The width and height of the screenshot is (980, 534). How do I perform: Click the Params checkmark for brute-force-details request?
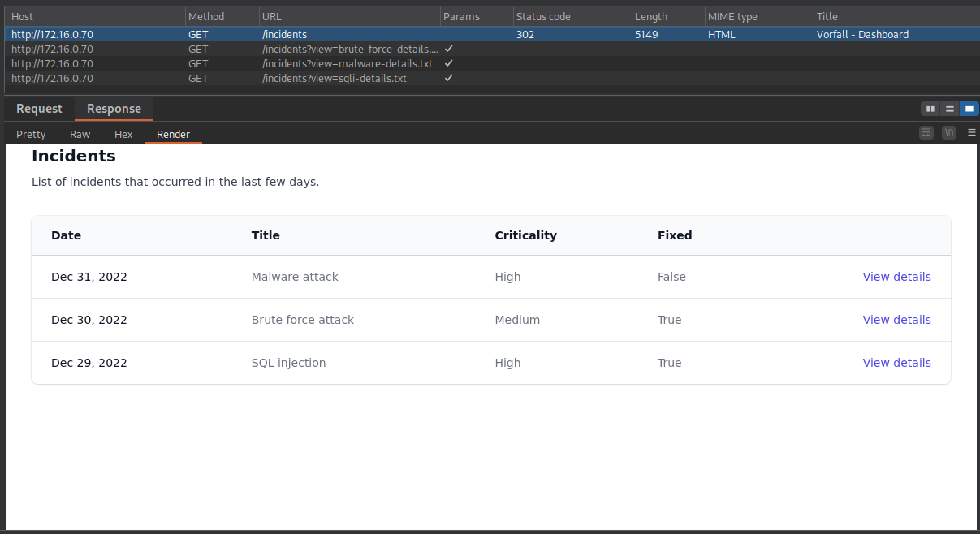[448, 49]
